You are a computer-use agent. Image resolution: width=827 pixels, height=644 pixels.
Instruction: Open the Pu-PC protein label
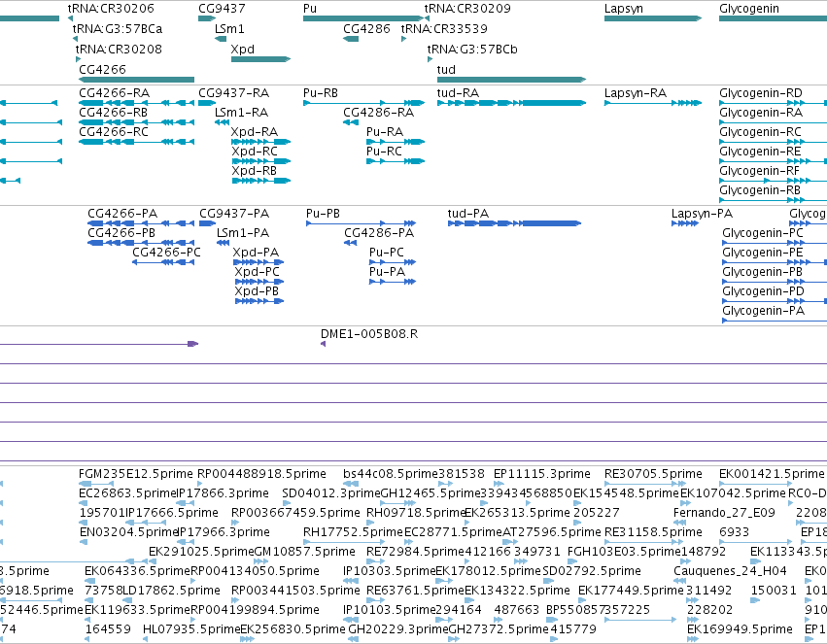tap(387, 252)
